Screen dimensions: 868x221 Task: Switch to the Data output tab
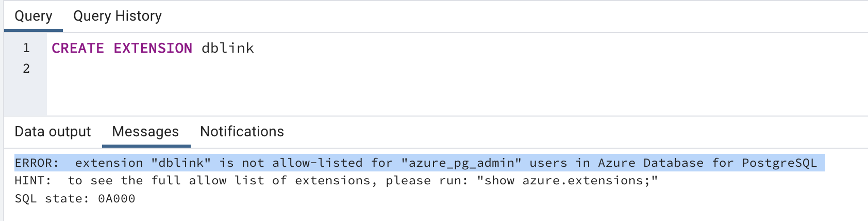[53, 132]
